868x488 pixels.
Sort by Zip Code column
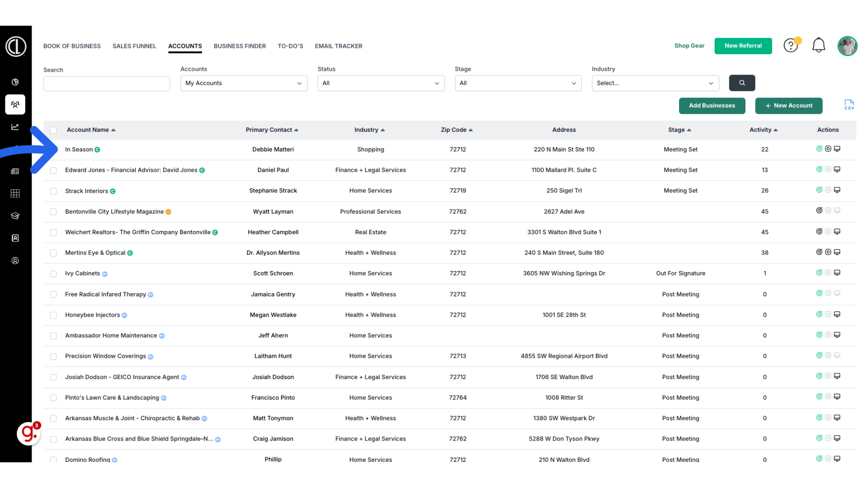[457, 130]
